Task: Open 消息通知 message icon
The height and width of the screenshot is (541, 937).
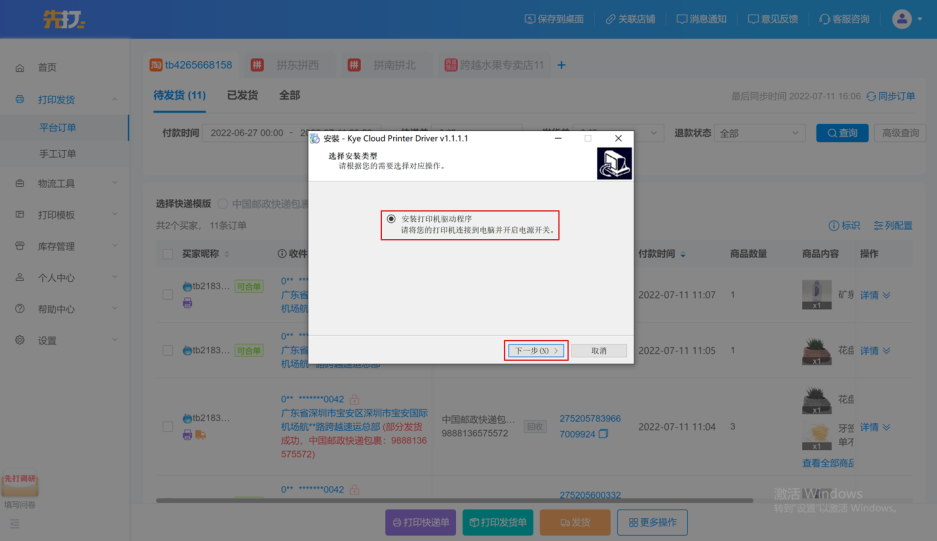Action: (681, 19)
